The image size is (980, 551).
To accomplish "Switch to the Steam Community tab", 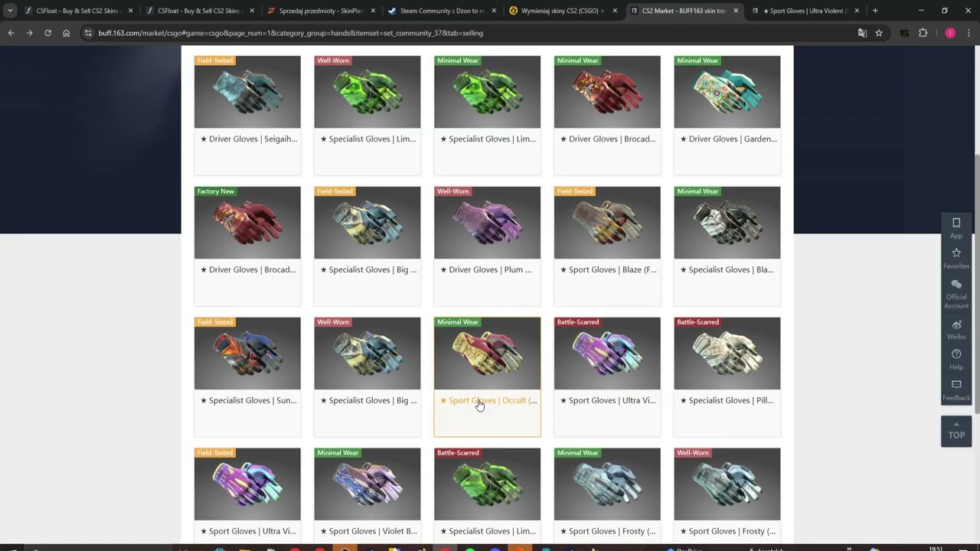I will click(441, 11).
